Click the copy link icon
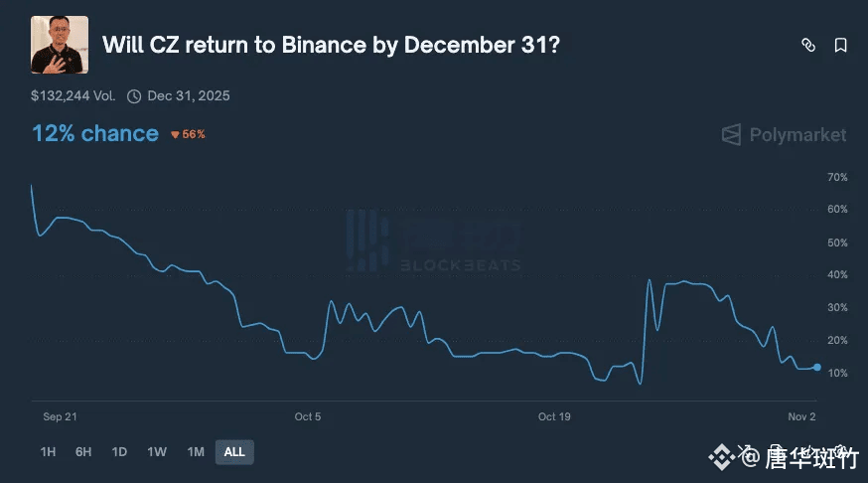This screenshot has width=868, height=483. coord(808,45)
